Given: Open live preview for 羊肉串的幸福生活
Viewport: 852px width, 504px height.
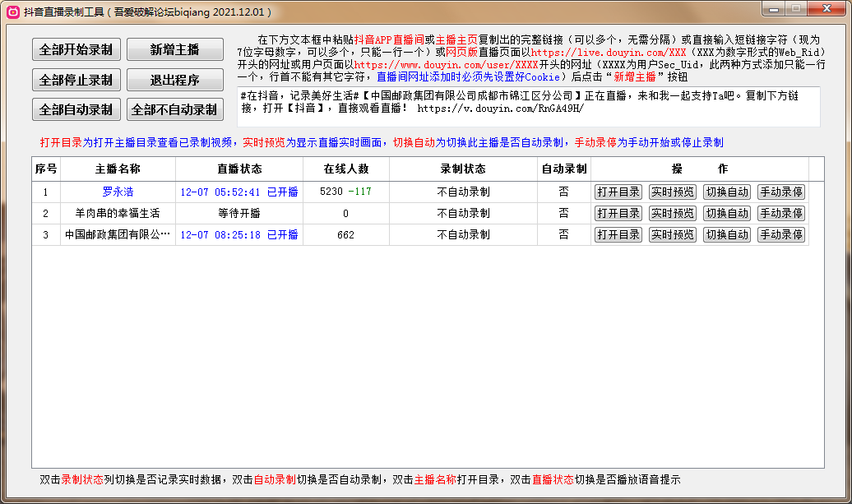Looking at the screenshot, I should [x=673, y=214].
